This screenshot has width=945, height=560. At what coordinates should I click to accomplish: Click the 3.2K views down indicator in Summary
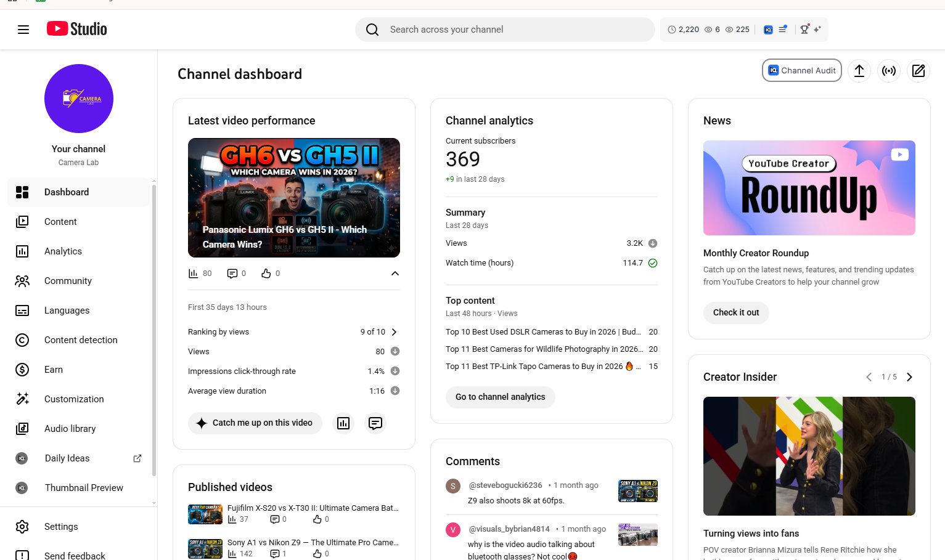(x=653, y=243)
